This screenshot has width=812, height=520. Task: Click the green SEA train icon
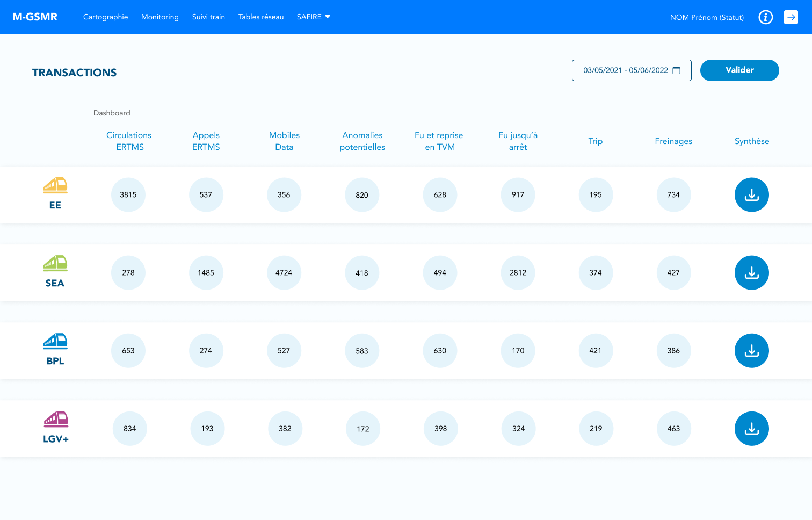point(55,263)
